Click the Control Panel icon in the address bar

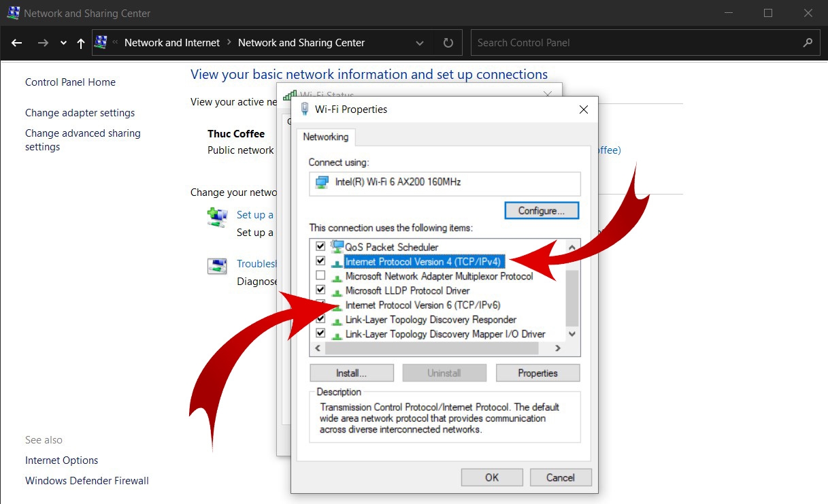(101, 42)
